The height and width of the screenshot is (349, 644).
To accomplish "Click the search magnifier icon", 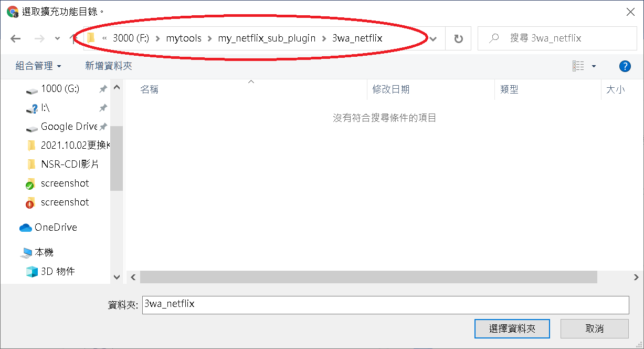I will pyautogui.click(x=493, y=38).
